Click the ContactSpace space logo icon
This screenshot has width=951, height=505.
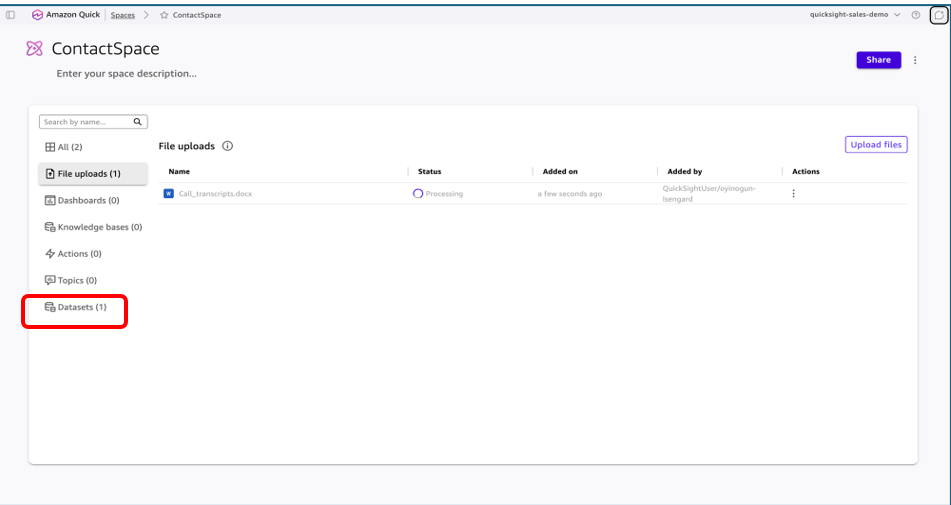(x=35, y=48)
